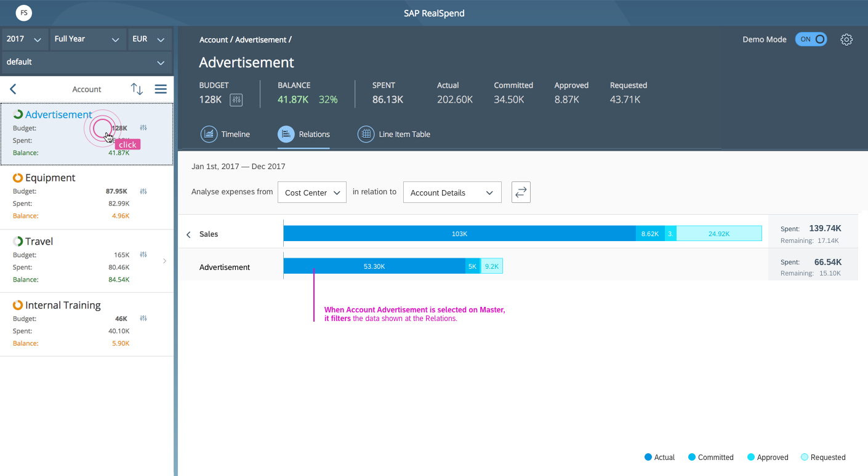868x476 pixels.
Task: Click the 41.87K balance value in header
Action: click(293, 100)
